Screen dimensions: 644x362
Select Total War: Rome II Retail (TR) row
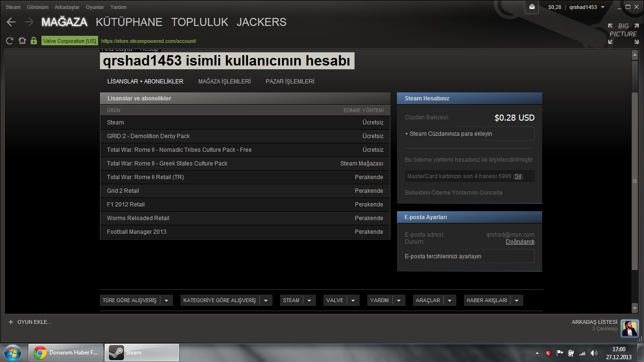(x=245, y=177)
